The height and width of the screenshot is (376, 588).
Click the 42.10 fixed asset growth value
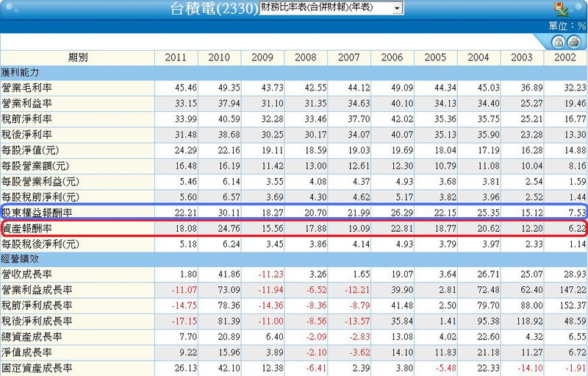tap(229, 369)
